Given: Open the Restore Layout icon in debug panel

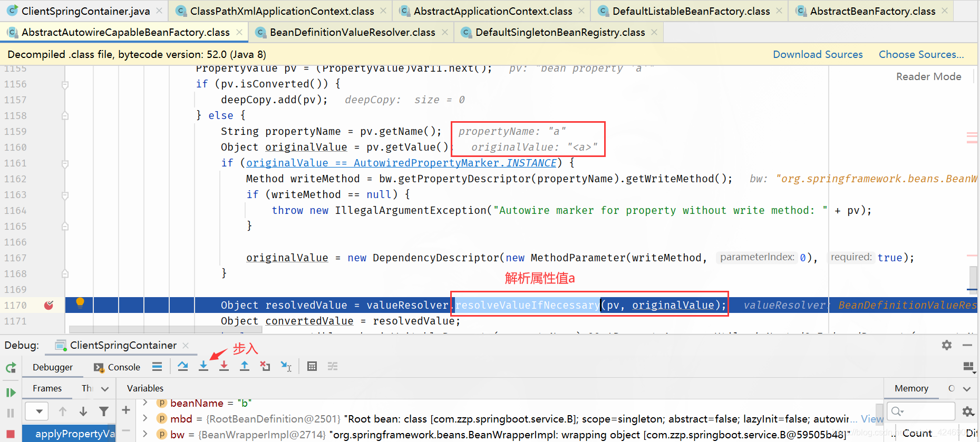Looking at the screenshot, I should coord(968,367).
